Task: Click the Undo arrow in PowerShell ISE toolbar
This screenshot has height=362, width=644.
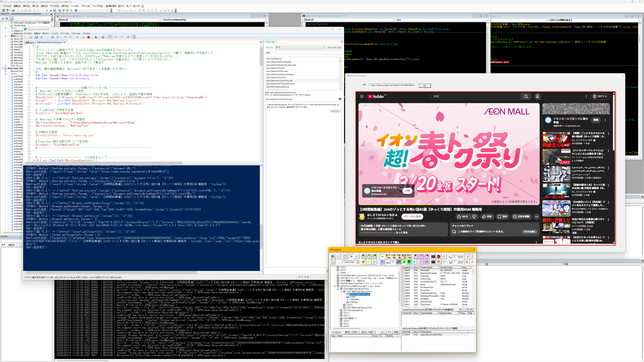Action: tap(65, 37)
